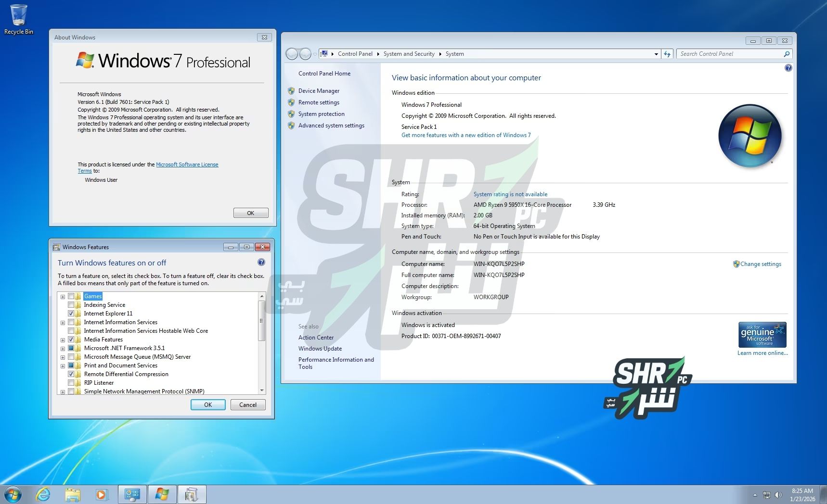Click the refresh button beside address bar
The width and height of the screenshot is (827, 504).
click(x=667, y=54)
